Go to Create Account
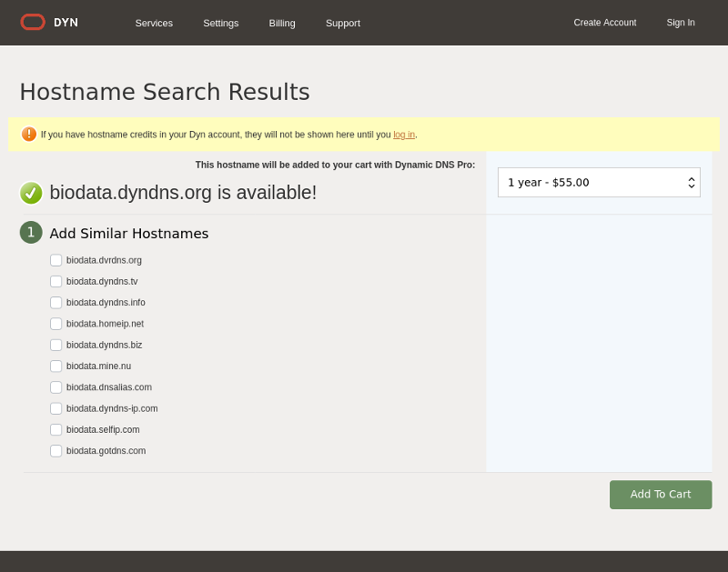The image size is (728, 572). pyautogui.click(x=605, y=22)
